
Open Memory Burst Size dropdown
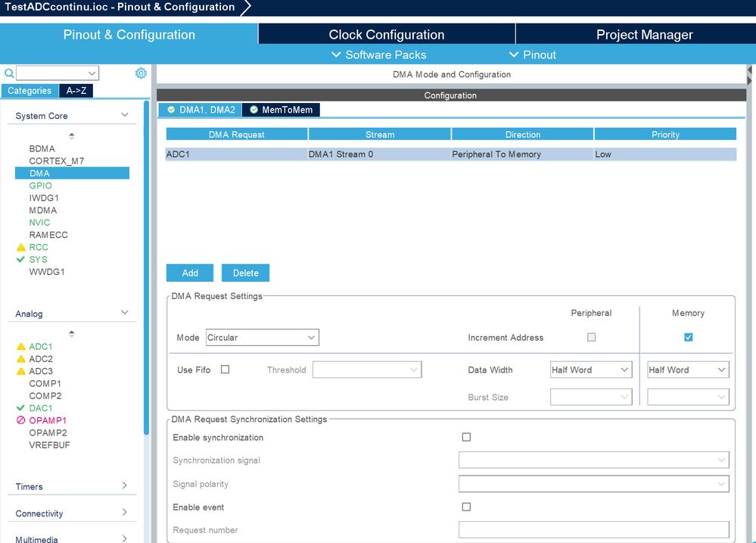click(x=688, y=398)
